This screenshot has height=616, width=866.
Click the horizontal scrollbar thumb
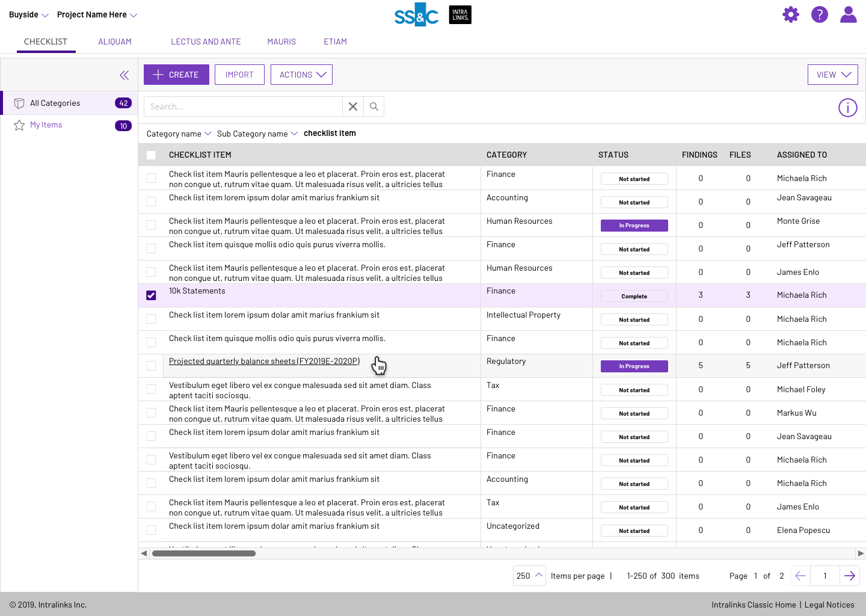pyautogui.click(x=204, y=553)
